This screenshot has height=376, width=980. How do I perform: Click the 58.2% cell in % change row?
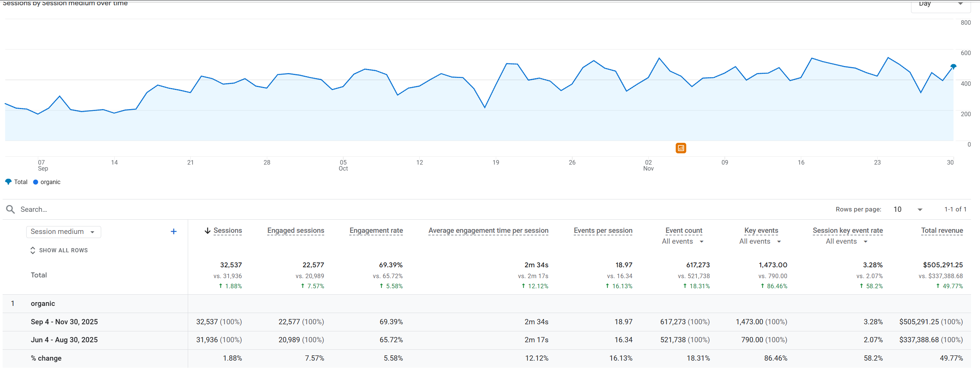(873, 358)
